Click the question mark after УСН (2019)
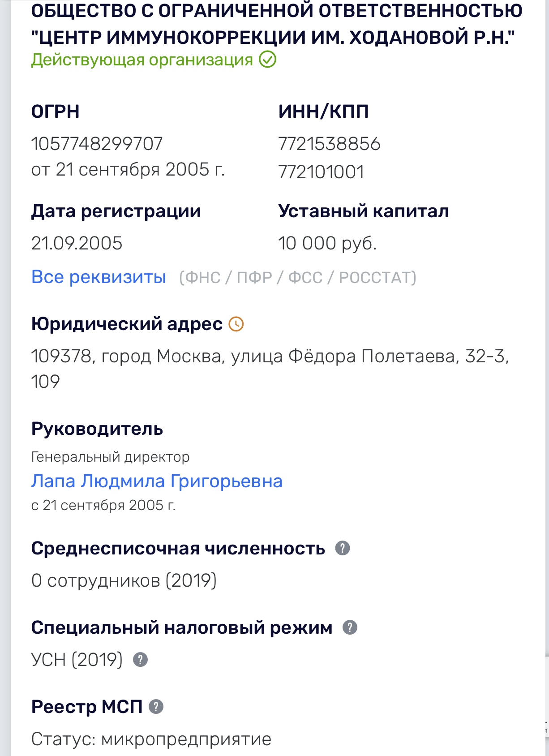549x756 pixels. pos(140,660)
